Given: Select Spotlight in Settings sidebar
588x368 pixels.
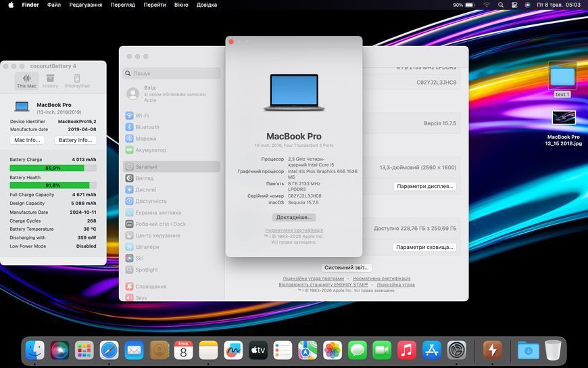Looking at the screenshot, I should point(172,270).
